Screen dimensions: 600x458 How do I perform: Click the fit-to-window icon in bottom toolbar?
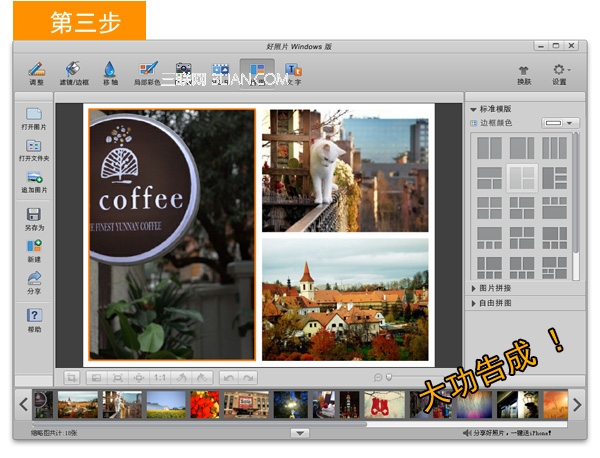[117, 378]
